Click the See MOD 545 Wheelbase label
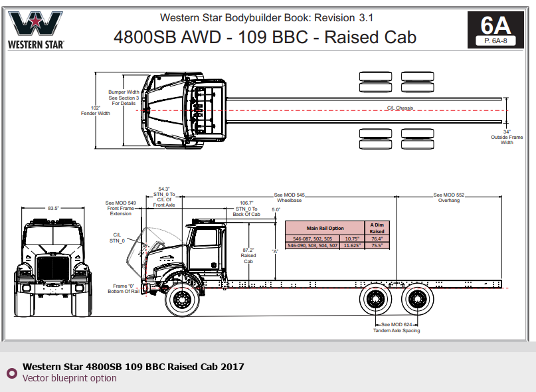The image size is (536, 392). click(x=289, y=197)
